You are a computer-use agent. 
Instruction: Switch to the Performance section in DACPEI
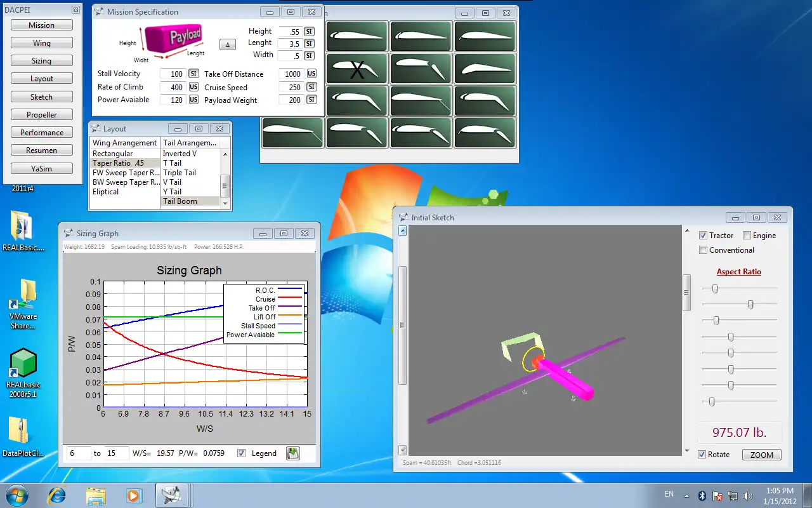coord(41,132)
